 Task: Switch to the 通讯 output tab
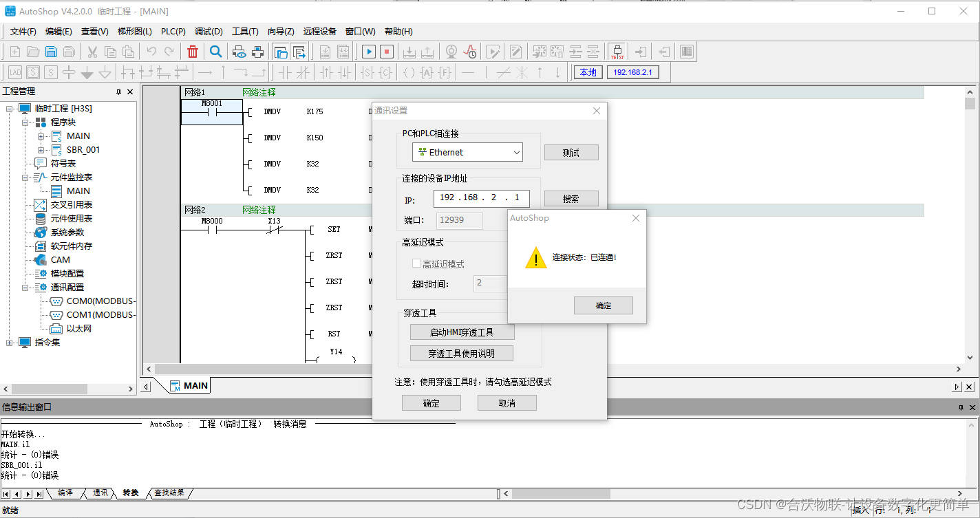coord(100,493)
